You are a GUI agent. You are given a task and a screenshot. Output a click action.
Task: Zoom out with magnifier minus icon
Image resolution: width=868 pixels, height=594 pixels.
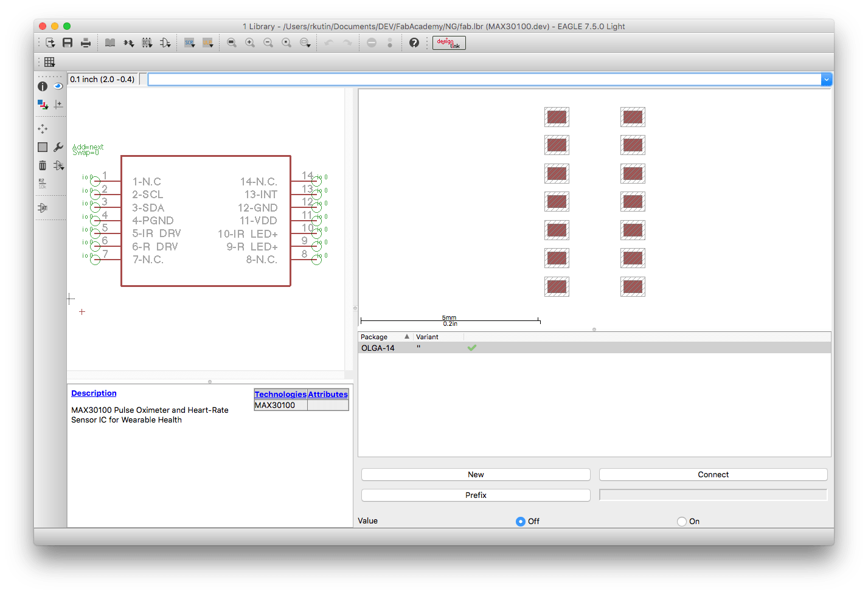[x=268, y=43]
